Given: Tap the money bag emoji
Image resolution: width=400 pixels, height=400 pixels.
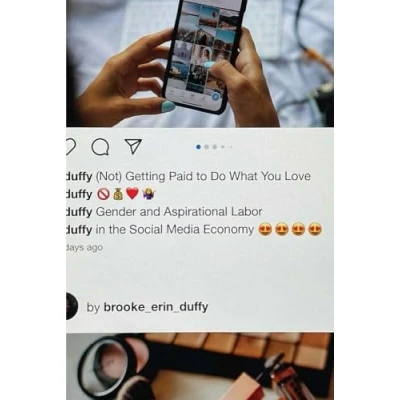Looking at the screenshot, I should coord(118,194).
